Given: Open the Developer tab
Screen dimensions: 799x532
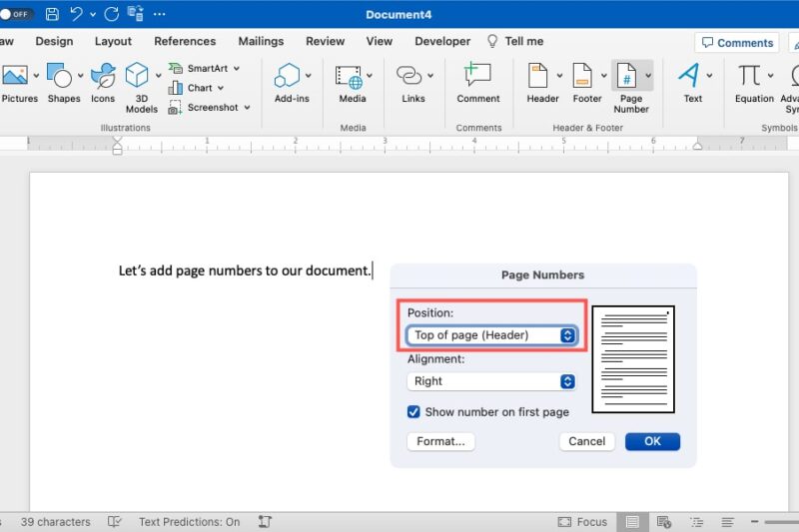Looking at the screenshot, I should tap(442, 41).
